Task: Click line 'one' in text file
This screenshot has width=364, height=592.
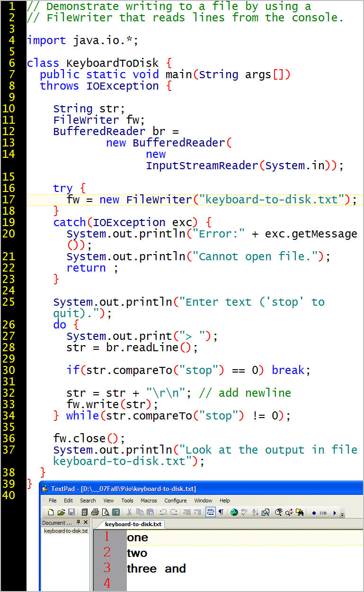Action: 137,537
